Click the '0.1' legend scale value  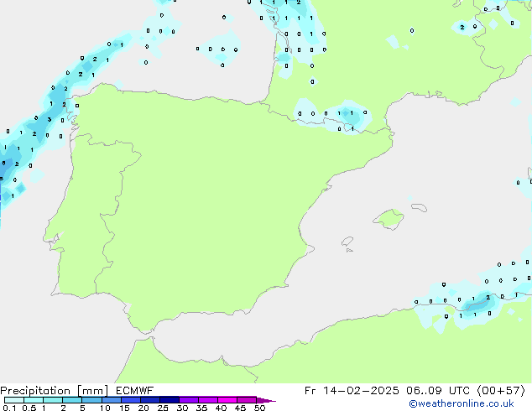coord(9,408)
